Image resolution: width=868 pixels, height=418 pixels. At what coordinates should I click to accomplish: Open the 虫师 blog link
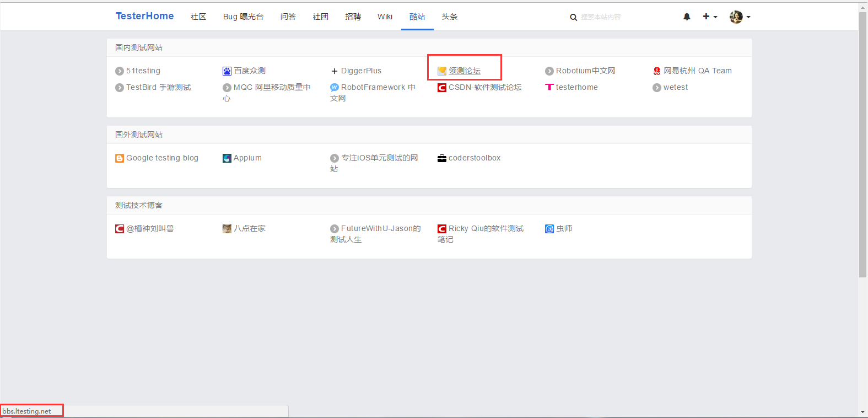(564, 228)
